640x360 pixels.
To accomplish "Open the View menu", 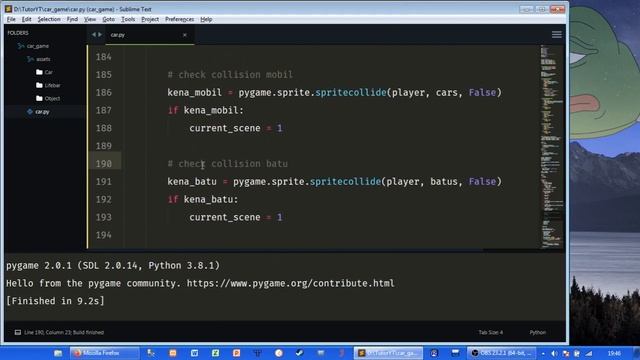I will (90, 19).
